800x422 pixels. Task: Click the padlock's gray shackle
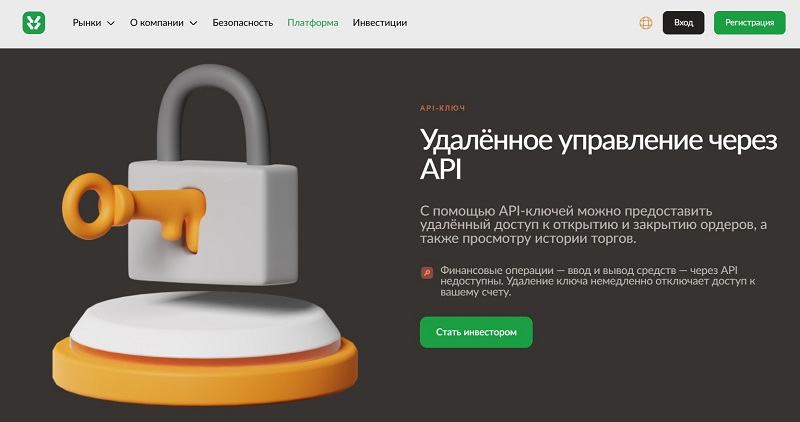pyautogui.click(x=213, y=112)
